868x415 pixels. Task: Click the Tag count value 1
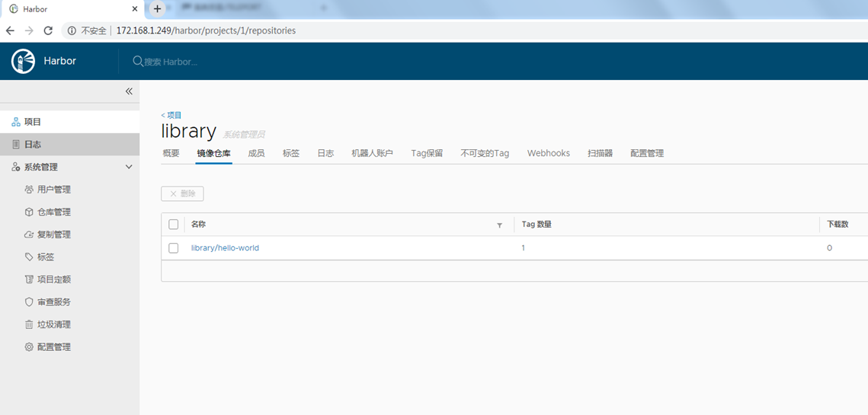523,248
